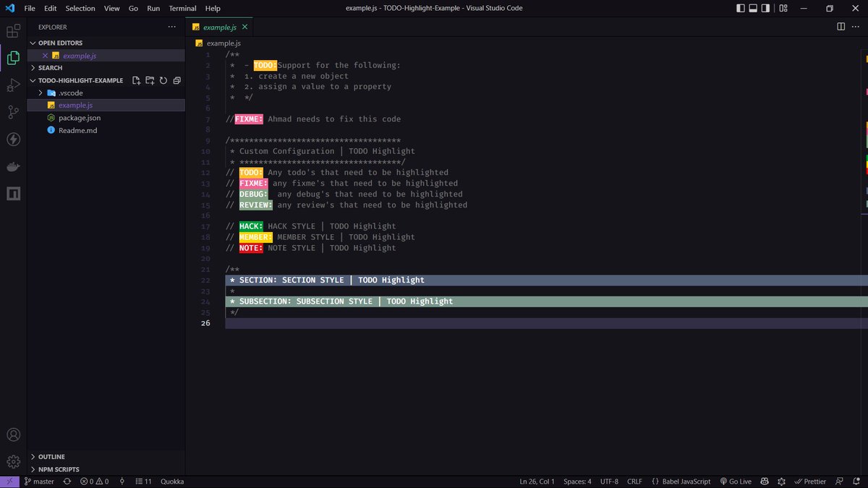Collapse all folders in explorer
The image size is (868, 488).
click(x=177, y=80)
